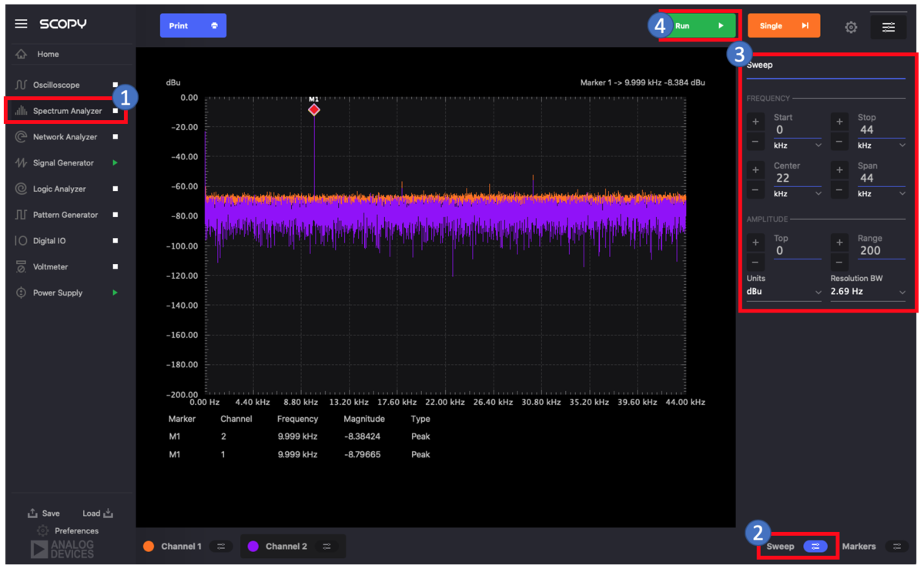
Task: Stop the running Signal Generator indicator
Action: (115, 163)
